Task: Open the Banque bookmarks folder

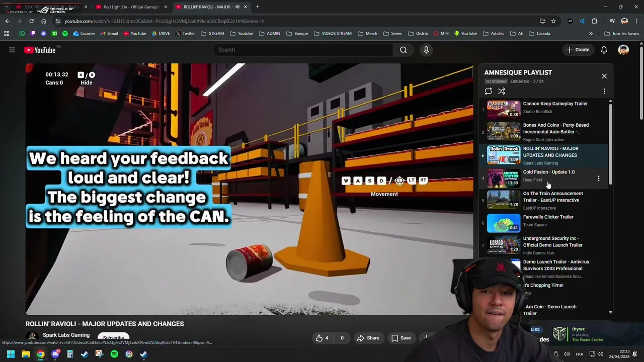Action: 297,34
